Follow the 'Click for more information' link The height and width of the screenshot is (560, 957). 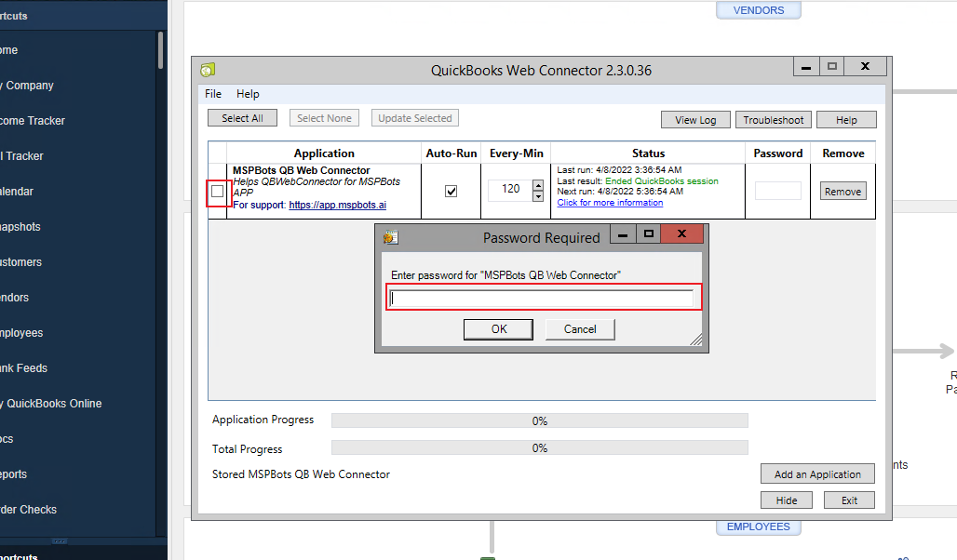click(610, 203)
